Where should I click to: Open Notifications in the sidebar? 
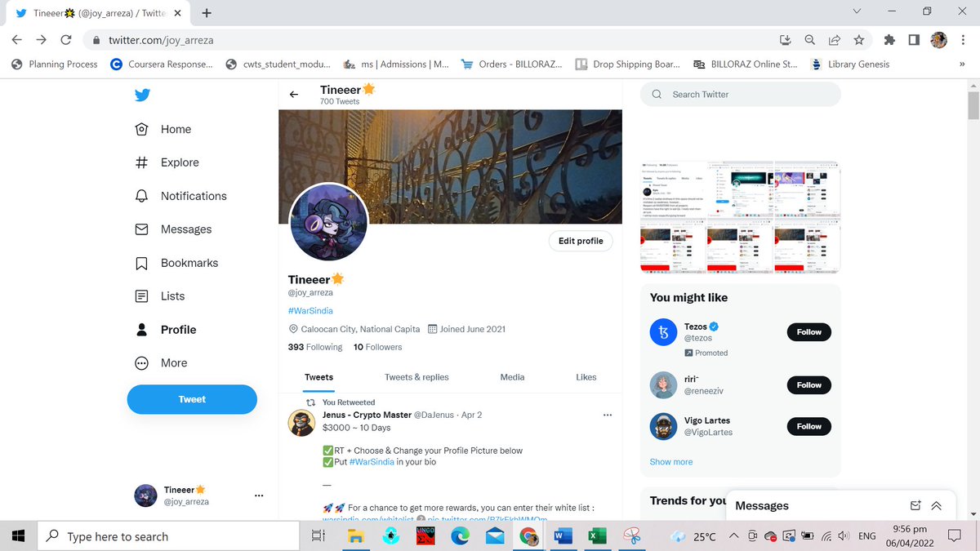pos(180,196)
